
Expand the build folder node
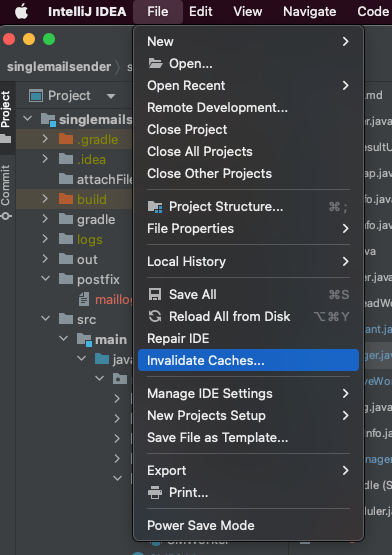click(45, 199)
